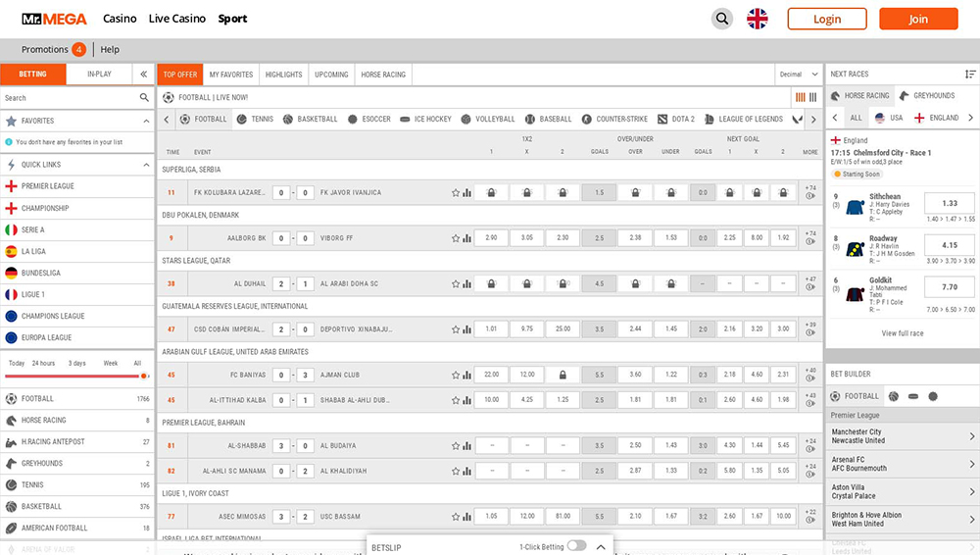Select League of Legends in sports bar
The width and height of the screenshot is (980, 555).
[743, 119]
